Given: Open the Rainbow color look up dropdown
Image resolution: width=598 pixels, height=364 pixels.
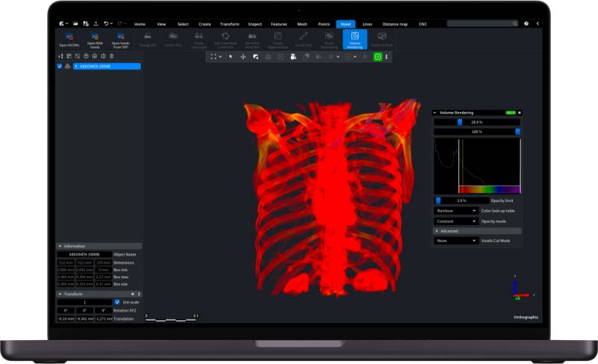Looking at the screenshot, I should (456, 211).
